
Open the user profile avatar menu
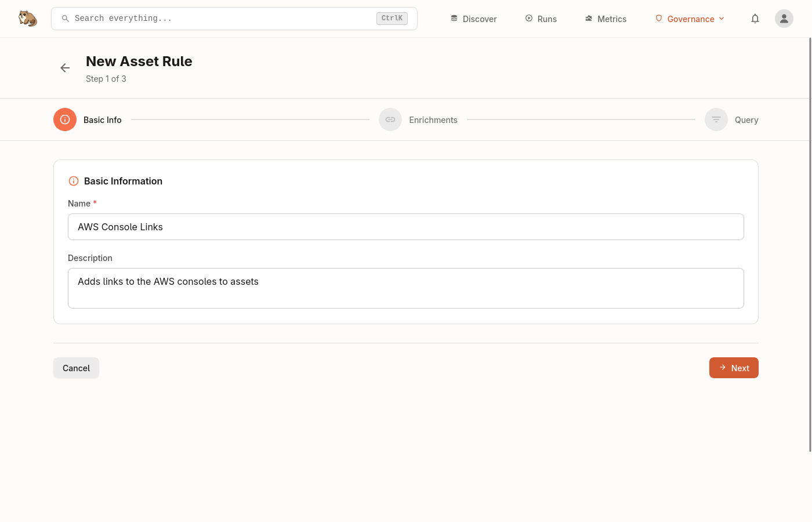point(784,19)
